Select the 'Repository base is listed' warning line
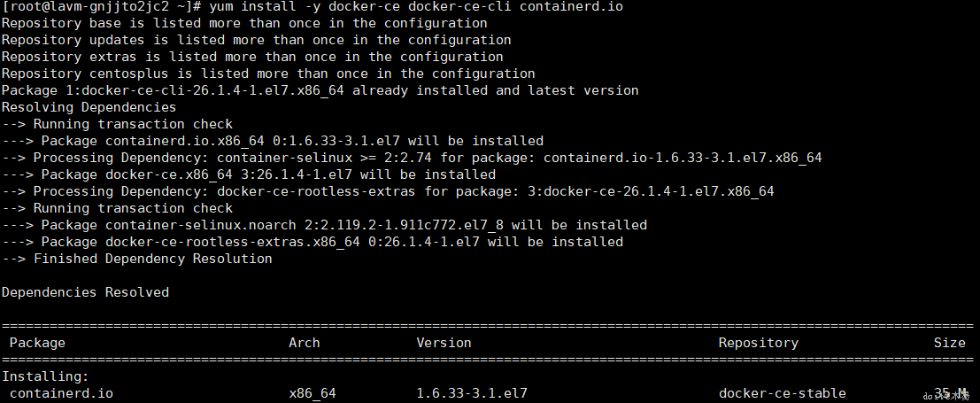Viewport: 980px width, 403px height. click(243, 23)
